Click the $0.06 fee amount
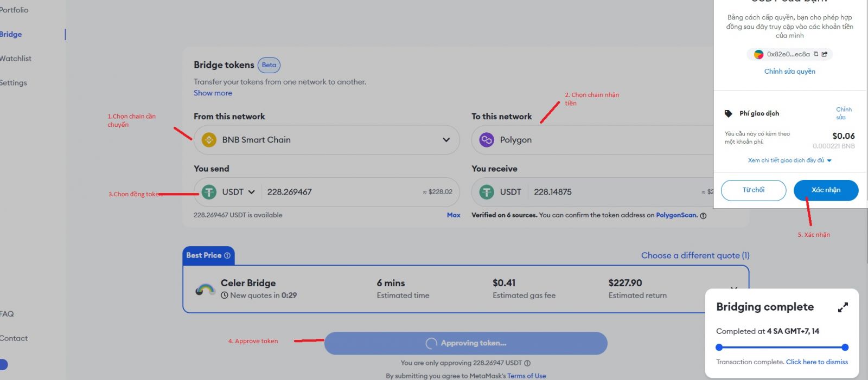The image size is (868, 380). [843, 136]
